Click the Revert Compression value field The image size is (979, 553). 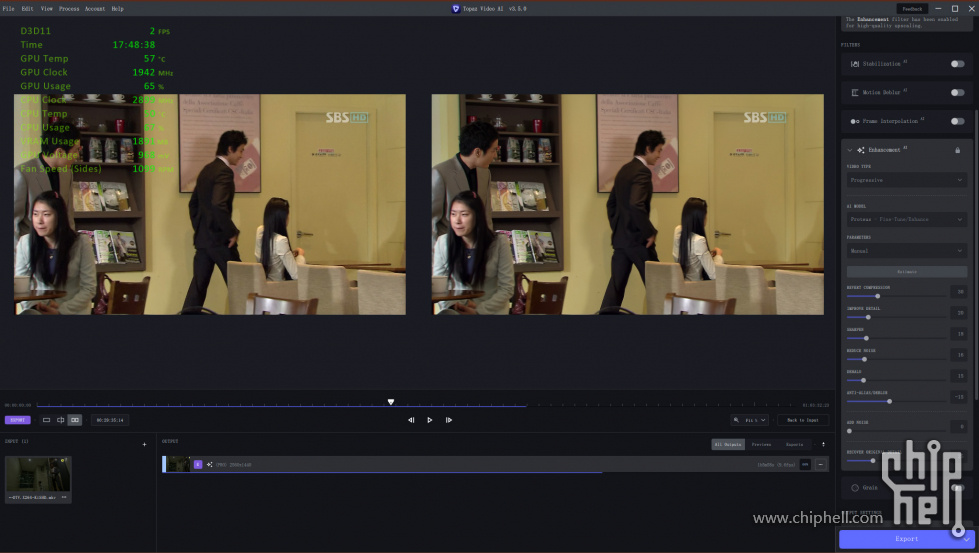pyautogui.click(x=959, y=291)
